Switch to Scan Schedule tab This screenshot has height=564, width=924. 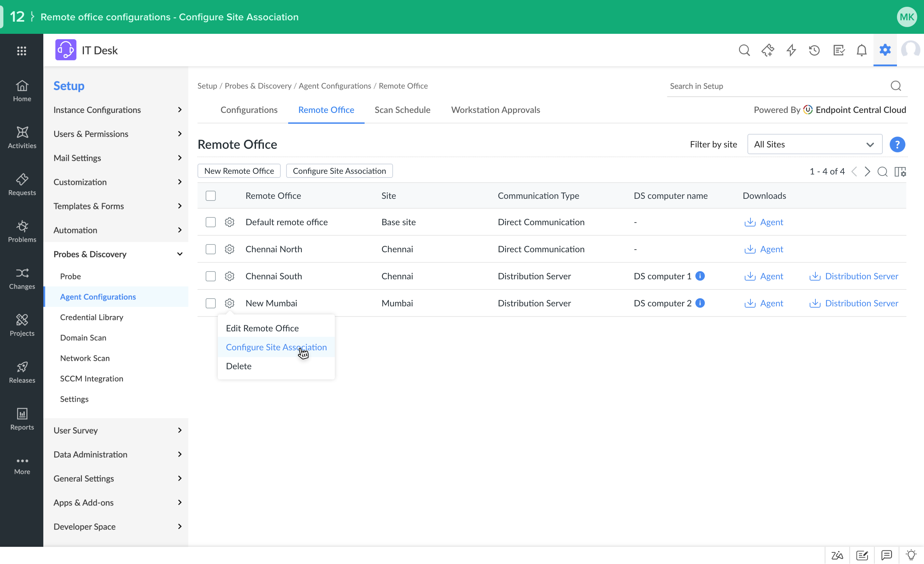(402, 110)
